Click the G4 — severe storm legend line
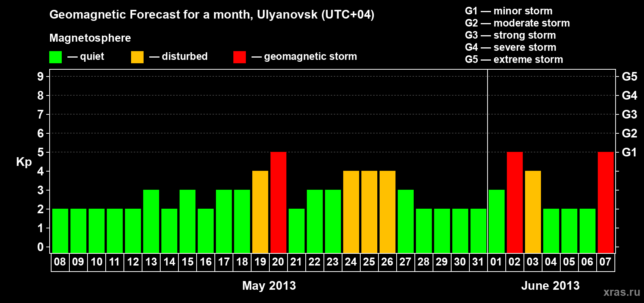The width and height of the screenshot is (644, 303). 511,47
